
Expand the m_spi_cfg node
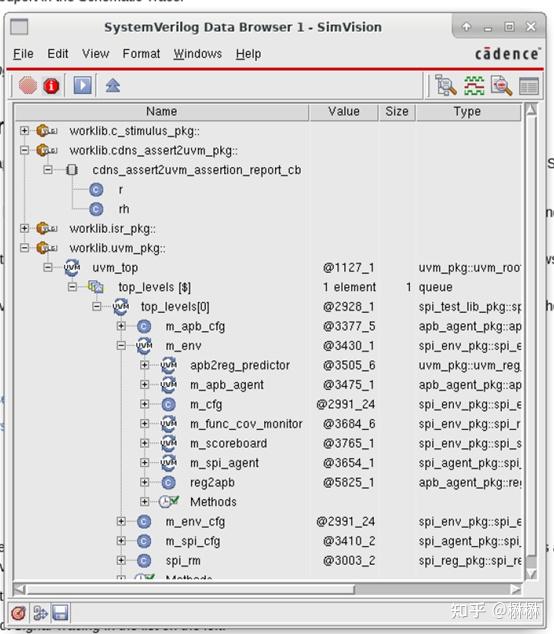click(121, 540)
